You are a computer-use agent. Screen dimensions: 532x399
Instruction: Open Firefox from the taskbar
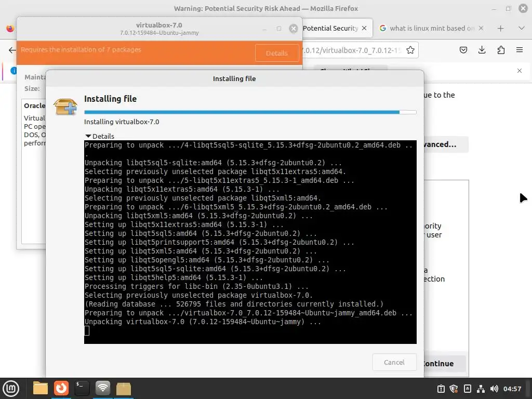click(61, 388)
